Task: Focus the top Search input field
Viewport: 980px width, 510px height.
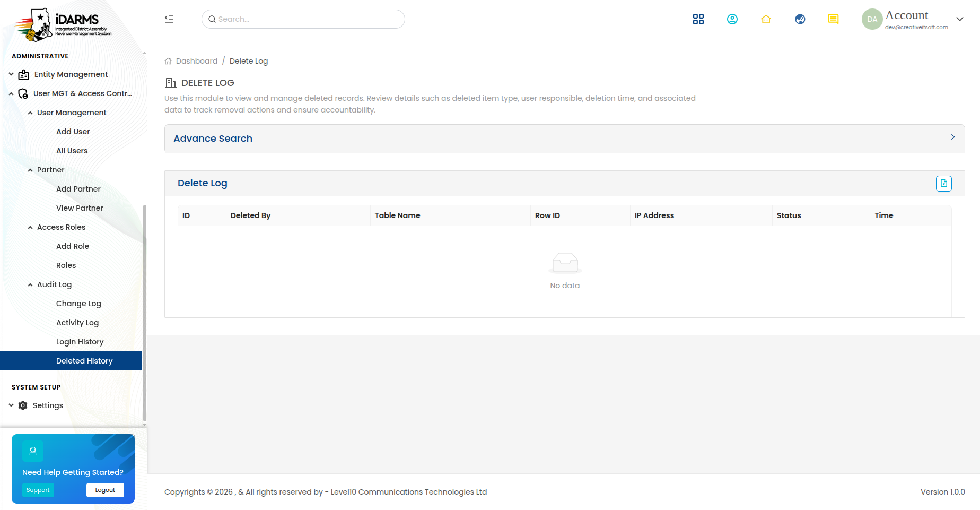Action: (x=303, y=19)
